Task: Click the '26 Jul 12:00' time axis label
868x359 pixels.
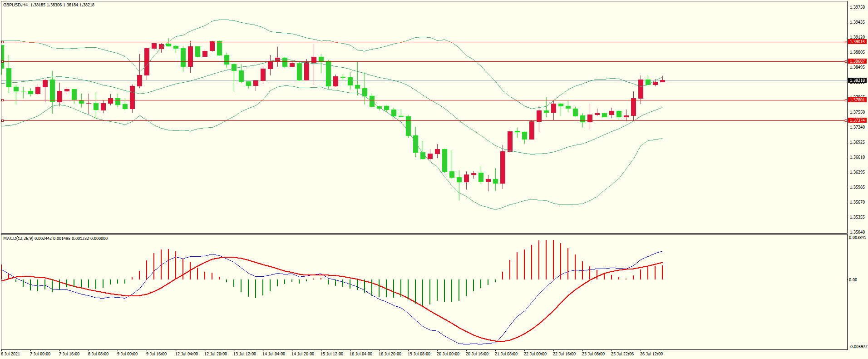Action: pos(651,354)
